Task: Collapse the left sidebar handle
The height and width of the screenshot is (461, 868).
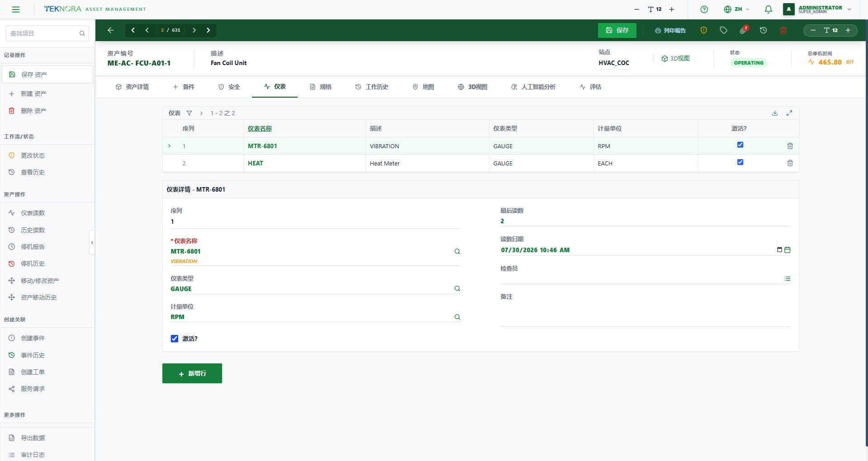Action: click(x=92, y=243)
